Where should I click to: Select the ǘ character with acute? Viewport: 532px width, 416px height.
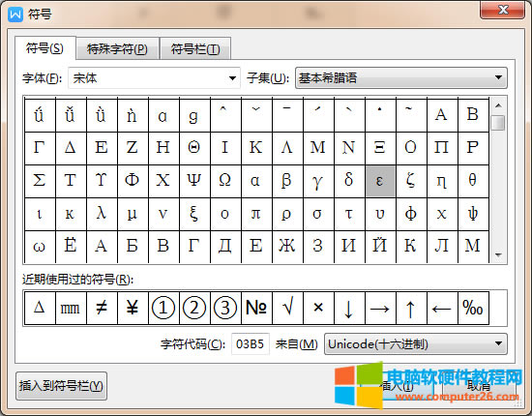(40, 115)
